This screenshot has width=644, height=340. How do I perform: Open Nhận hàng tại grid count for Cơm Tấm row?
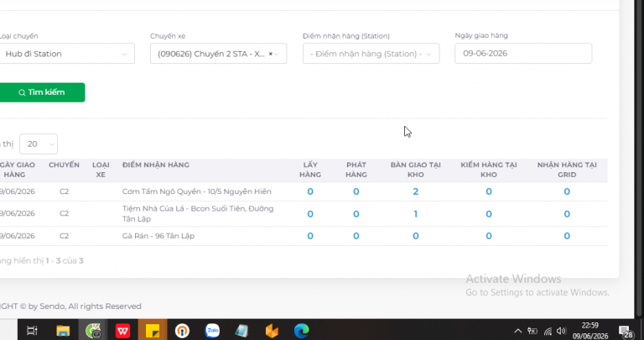click(567, 191)
